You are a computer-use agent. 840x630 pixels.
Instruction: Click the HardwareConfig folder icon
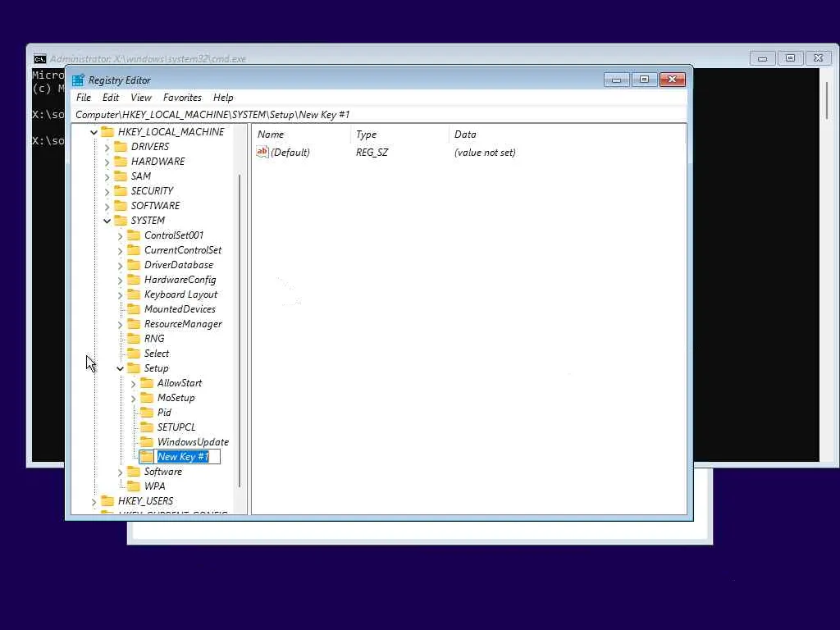tap(134, 280)
